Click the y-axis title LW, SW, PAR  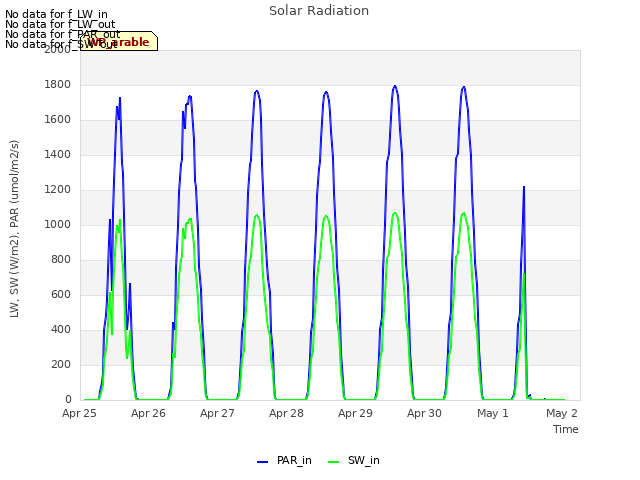coord(14,229)
